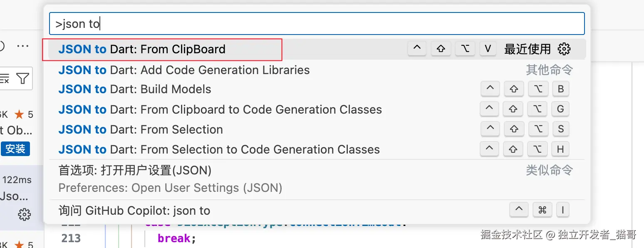The image size is (644, 248).
Task: Click the ⌘ keybinding chip in the Copilot row
Action: [x=542, y=210]
